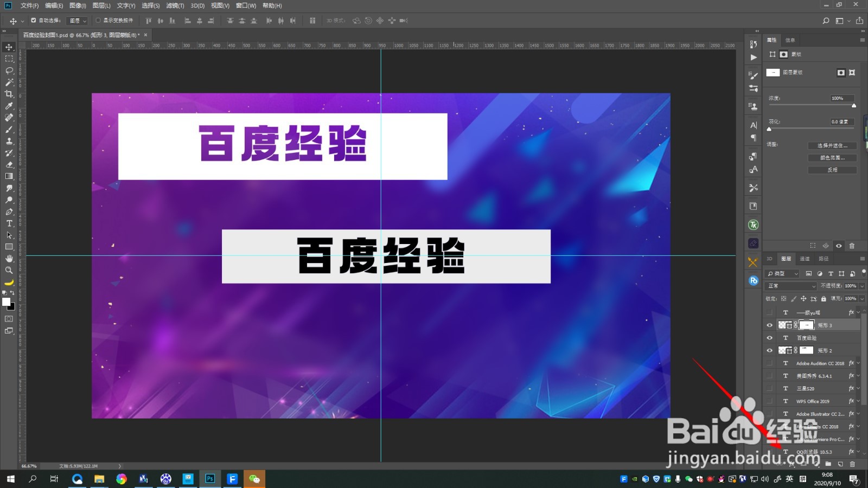
Task: Show the Adobe Audition CC 2018 layer
Action: 769,363
